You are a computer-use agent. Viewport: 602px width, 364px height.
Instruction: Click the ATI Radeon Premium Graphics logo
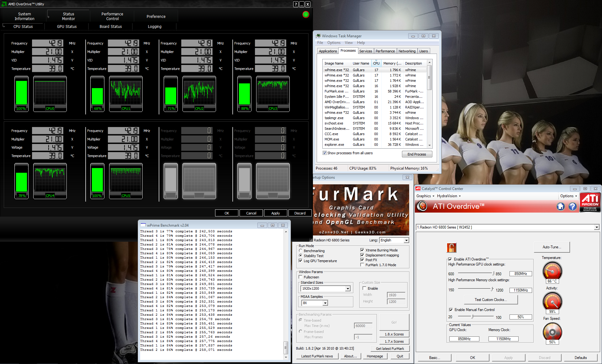[590, 203]
